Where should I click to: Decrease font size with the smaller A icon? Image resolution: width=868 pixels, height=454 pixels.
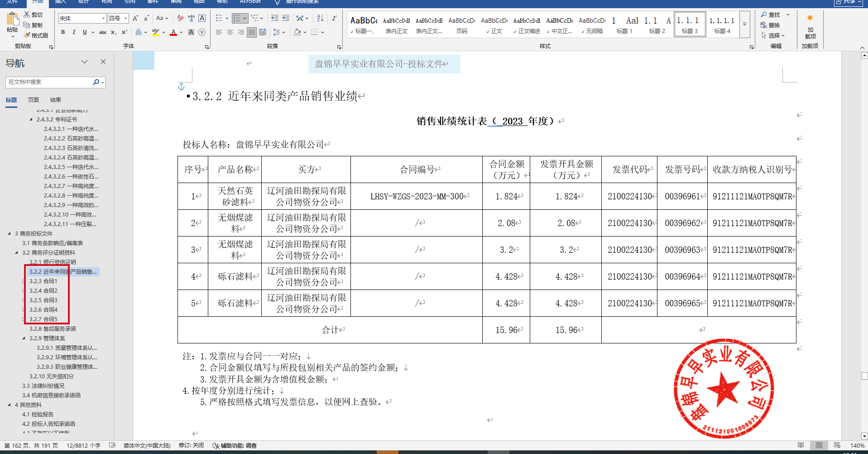[x=146, y=18]
